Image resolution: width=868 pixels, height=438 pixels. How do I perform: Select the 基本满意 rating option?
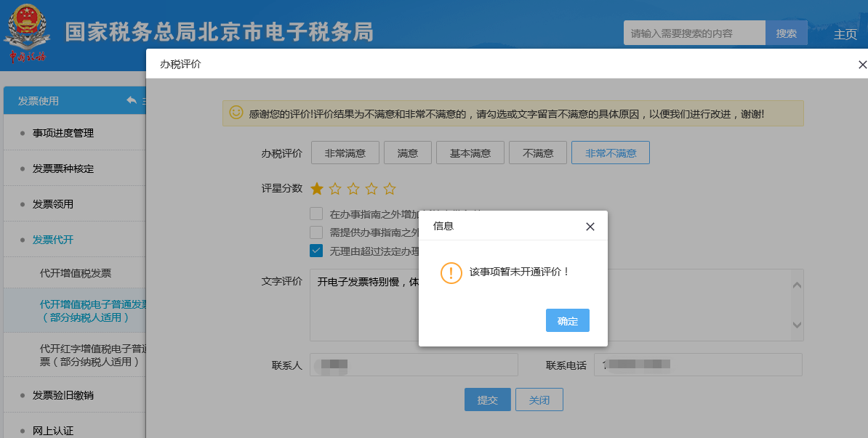point(470,152)
